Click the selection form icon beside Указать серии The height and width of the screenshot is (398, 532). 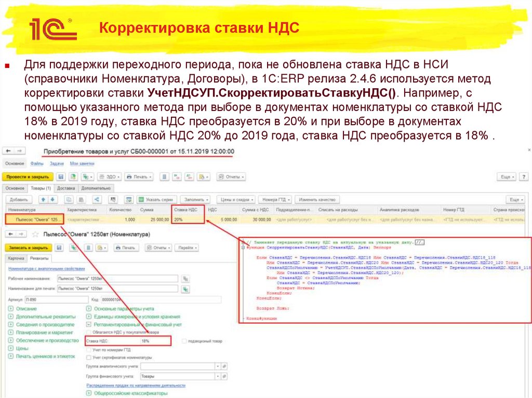(129, 200)
